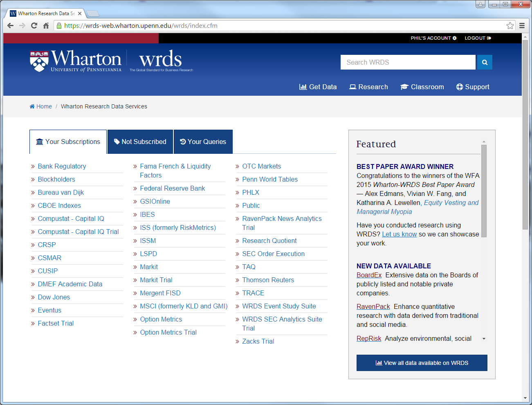
Task: Click the green padlock security icon
Action: tap(59, 25)
